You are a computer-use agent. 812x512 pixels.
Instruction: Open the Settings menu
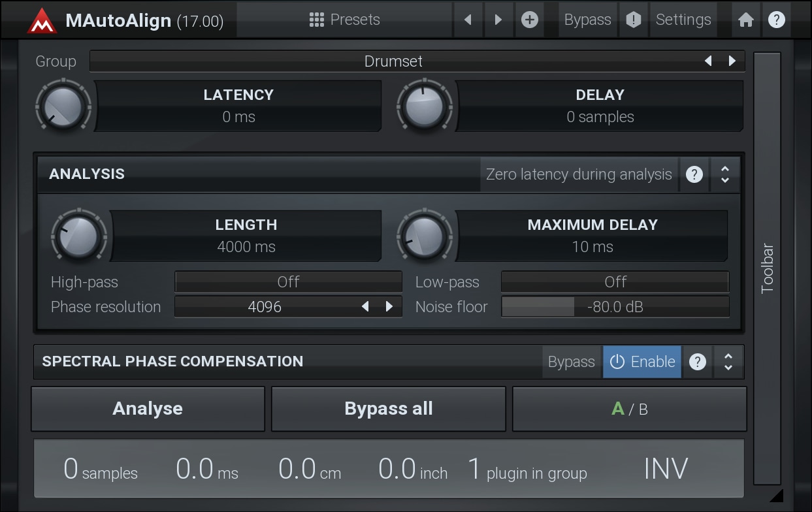pyautogui.click(x=683, y=20)
